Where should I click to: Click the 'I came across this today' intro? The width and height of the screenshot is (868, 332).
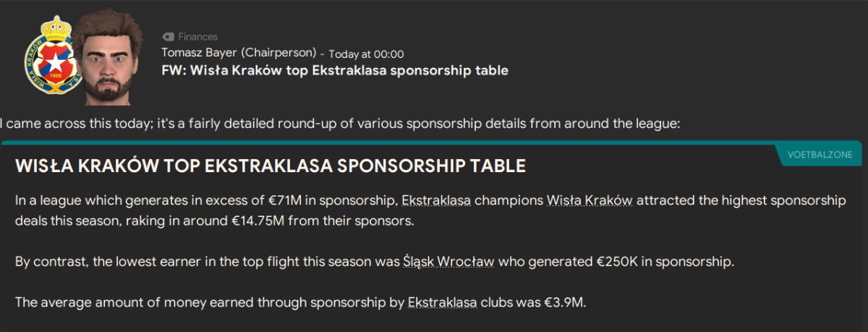click(340, 124)
